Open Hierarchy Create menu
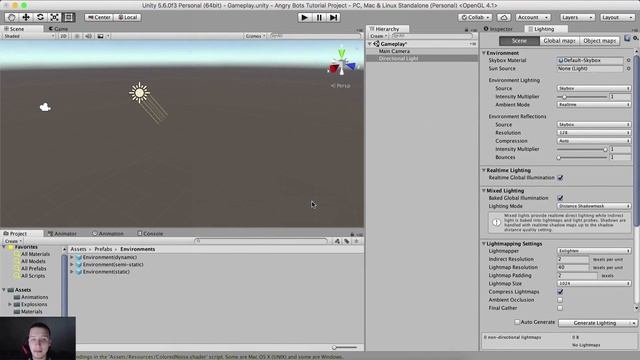640x360 pixels. (x=378, y=36)
